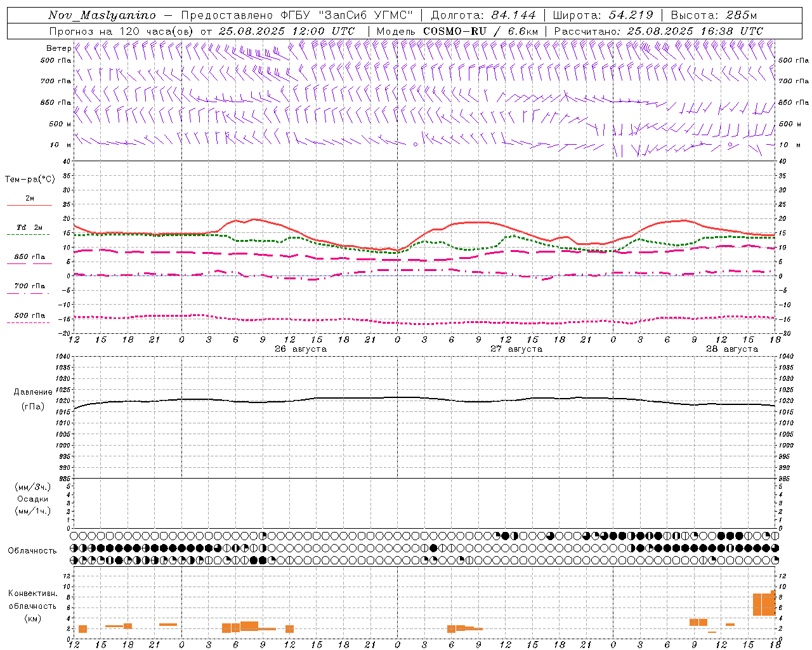
Task: Click the Осадки precipitation label
Action: [33, 499]
